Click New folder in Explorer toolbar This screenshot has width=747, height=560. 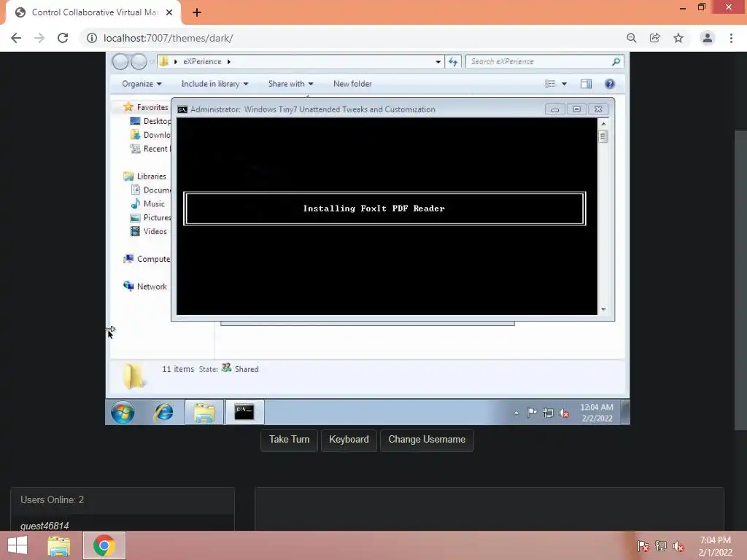coord(352,84)
